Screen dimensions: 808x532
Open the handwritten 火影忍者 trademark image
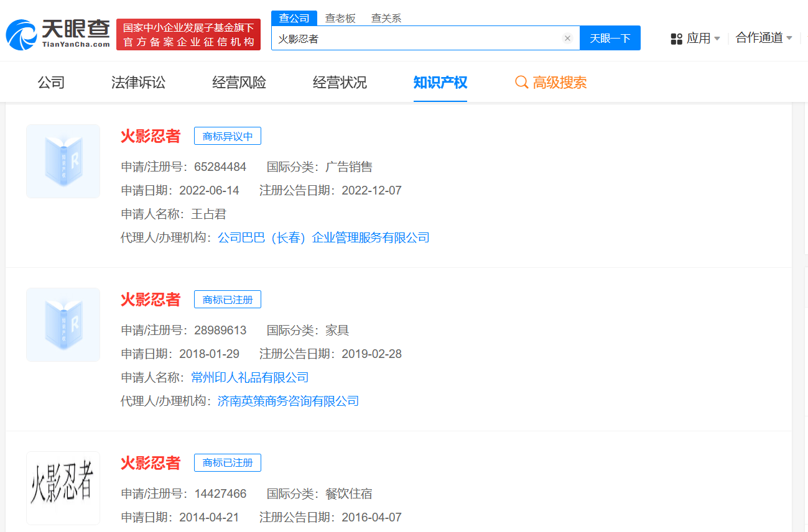click(x=63, y=488)
